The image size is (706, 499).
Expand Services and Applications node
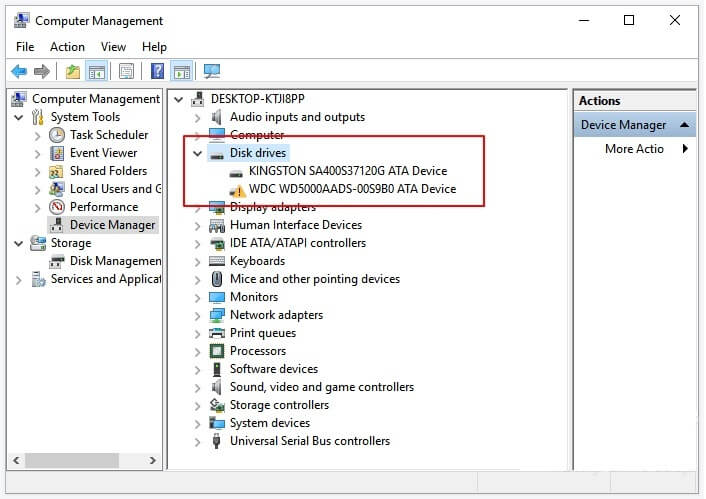18,280
